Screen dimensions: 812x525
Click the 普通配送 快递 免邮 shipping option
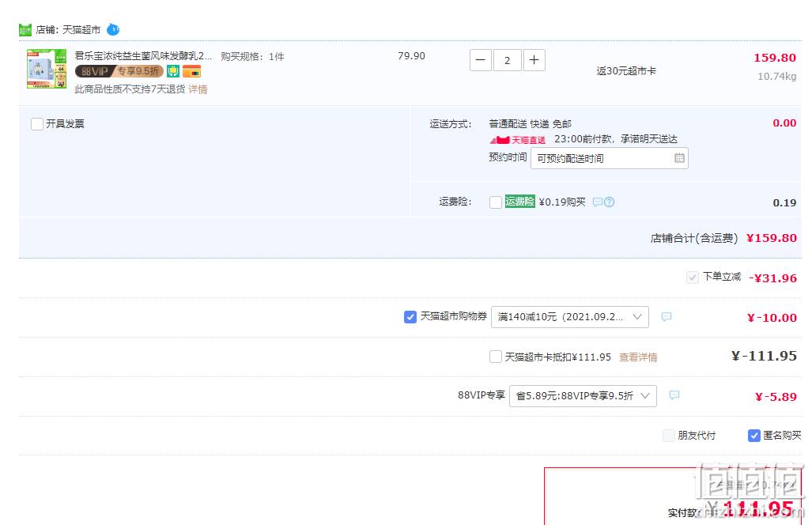pyautogui.click(x=530, y=124)
